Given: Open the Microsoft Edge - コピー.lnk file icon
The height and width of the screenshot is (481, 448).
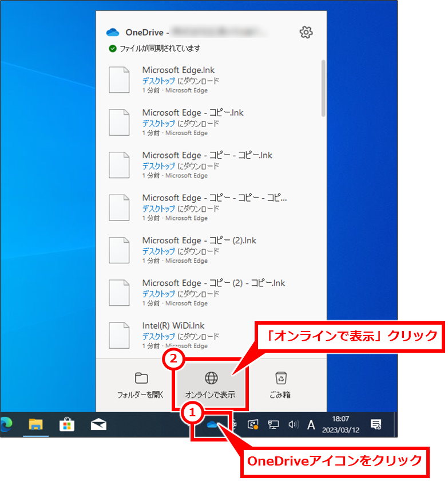Looking at the screenshot, I should pos(119,123).
